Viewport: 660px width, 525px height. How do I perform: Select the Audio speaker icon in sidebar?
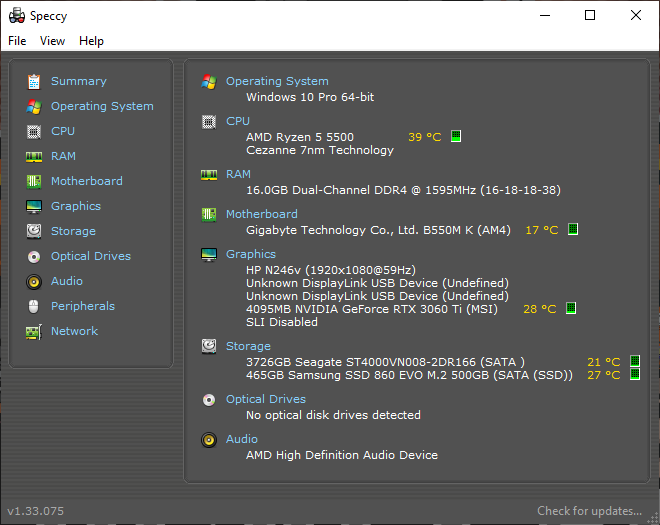tap(34, 281)
